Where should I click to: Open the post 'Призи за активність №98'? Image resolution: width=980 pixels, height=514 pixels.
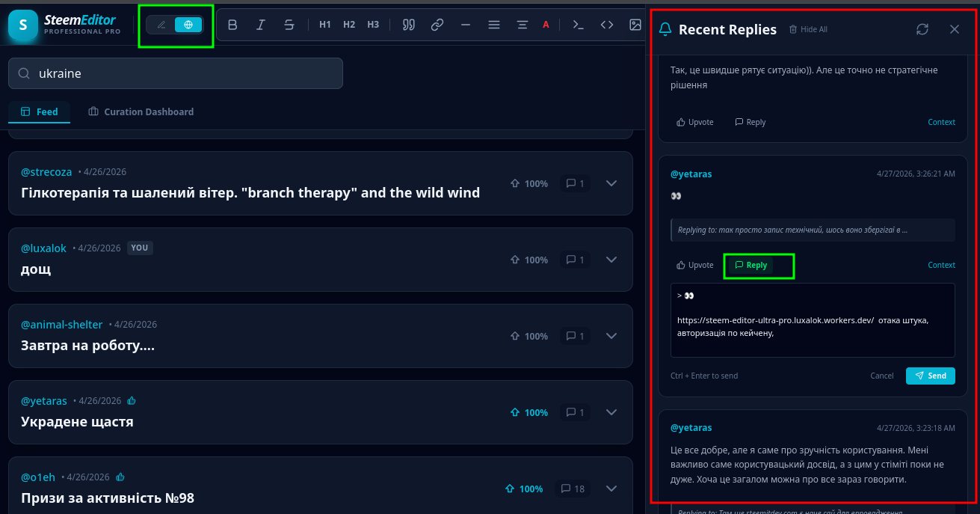[x=108, y=498]
